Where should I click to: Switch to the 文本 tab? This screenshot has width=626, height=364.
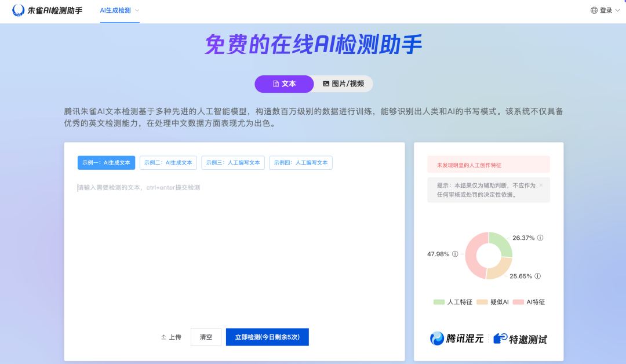click(283, 83)
